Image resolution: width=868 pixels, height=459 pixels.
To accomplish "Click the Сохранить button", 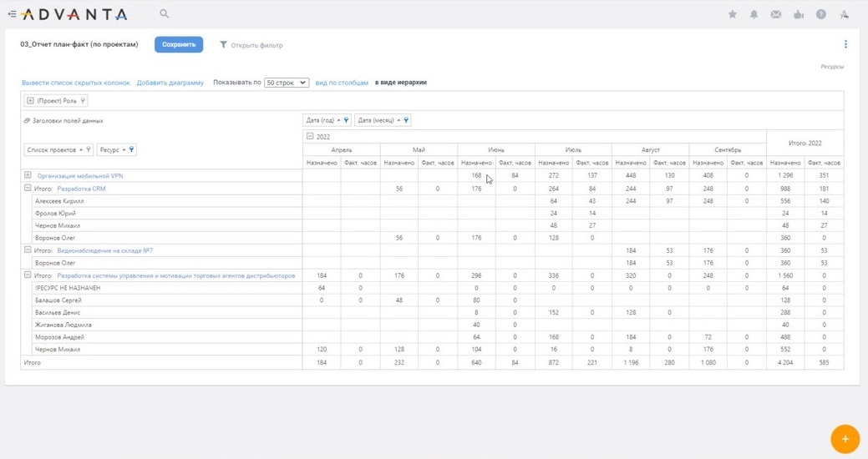I will click(x=179, y=44).
